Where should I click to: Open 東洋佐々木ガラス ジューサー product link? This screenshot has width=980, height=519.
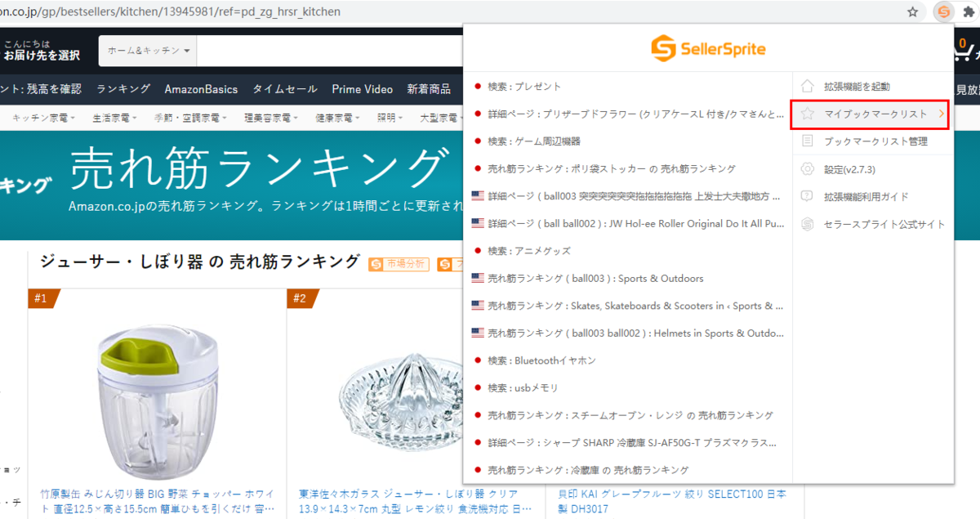pos(414,501)
